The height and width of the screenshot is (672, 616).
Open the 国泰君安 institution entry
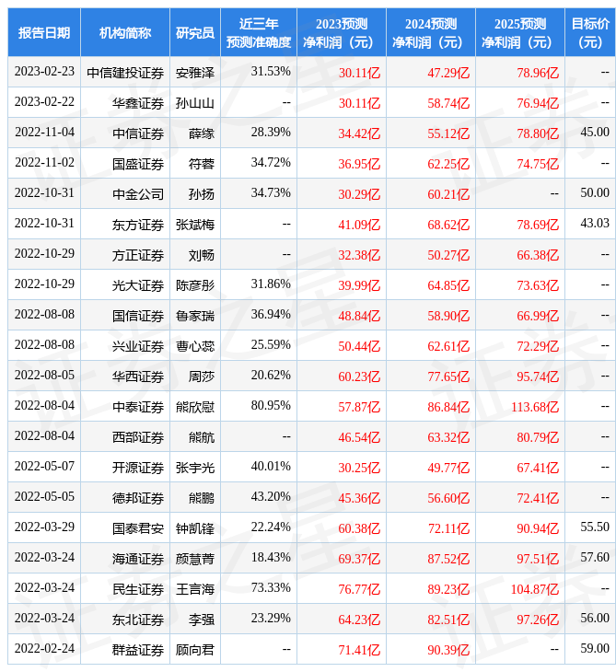[x=138, y=528]
